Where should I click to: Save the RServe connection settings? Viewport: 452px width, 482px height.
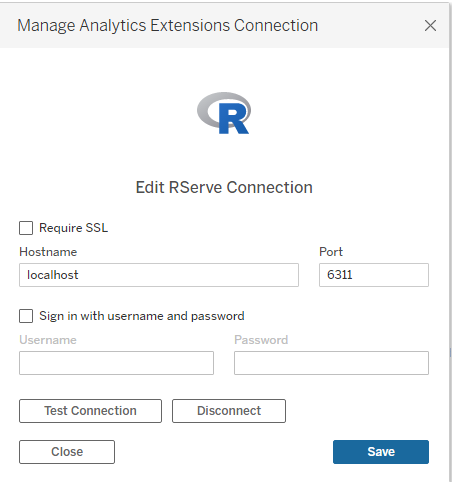[381, 452]
